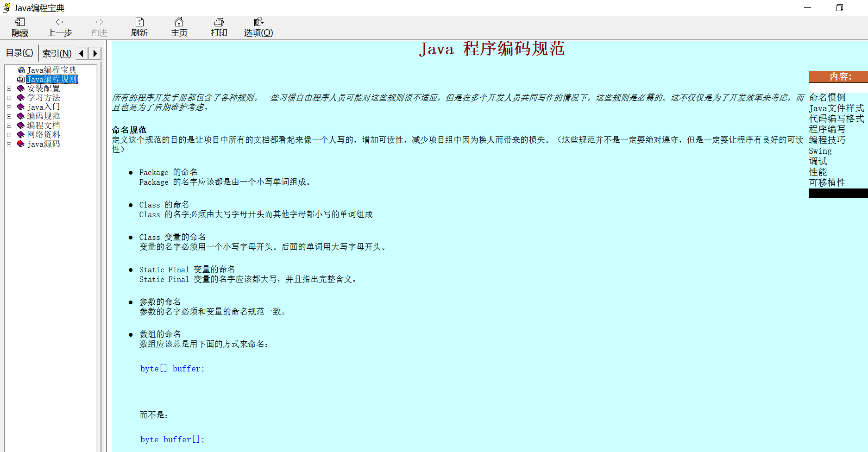
Task: Click the 'Package 的命名' bullet heading
Action: (168, 172)
